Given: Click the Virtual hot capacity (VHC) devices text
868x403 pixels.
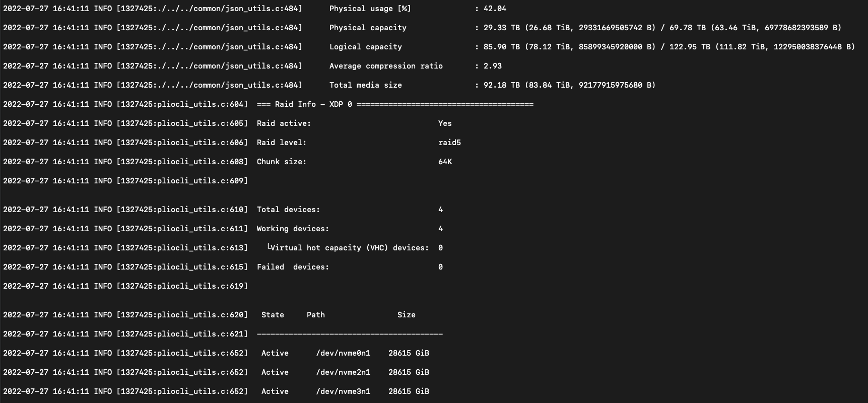Looking at the screenshot, I should [x=350, y=248].
